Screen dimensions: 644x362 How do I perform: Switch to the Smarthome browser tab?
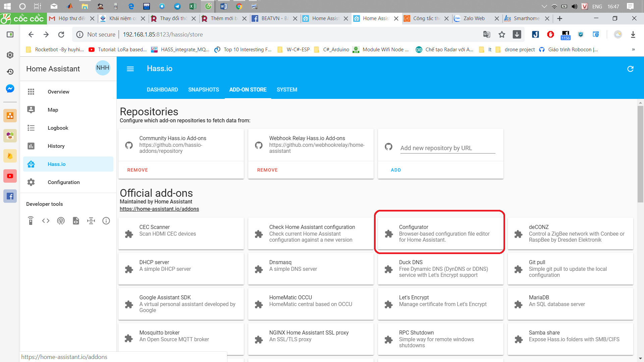(x=527, y=18)
